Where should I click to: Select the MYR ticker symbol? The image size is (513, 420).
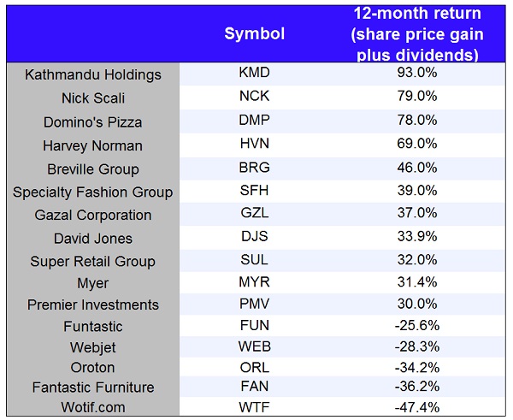[254, 281]
